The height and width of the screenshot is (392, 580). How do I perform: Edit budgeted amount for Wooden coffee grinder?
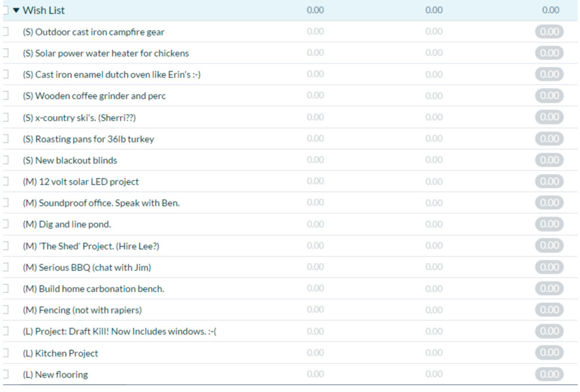315,95
